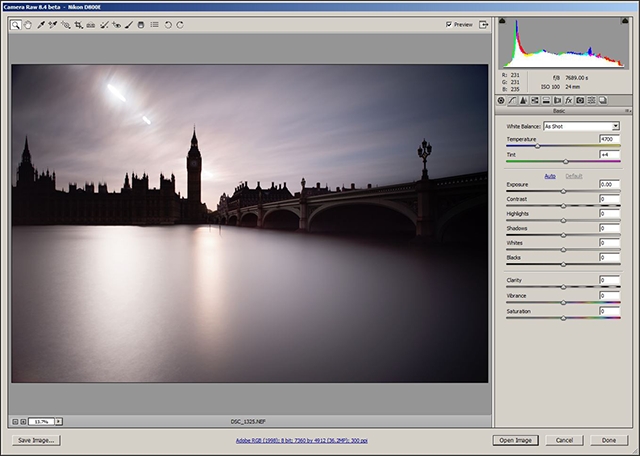Pick the White Balance eyedropper tool
This screenshot has width=640, height=456.
[x=41, y=24]
